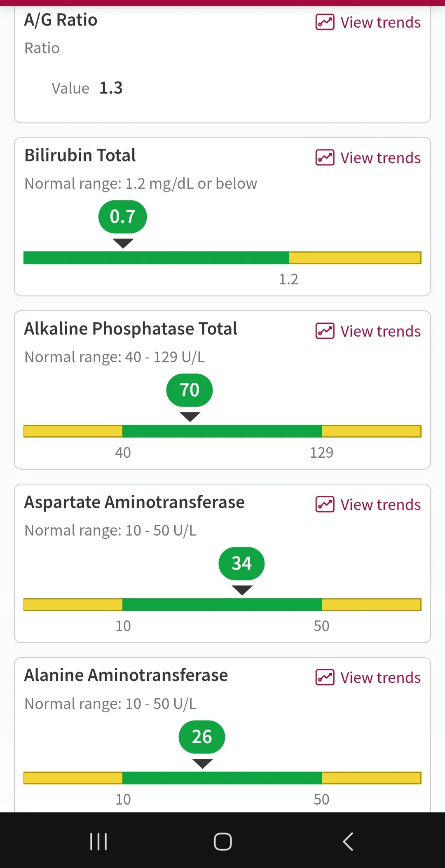Screen dimensions: 445x868
Task: Click the Aspartate Aminotransferase range bar
Action: 222,605
